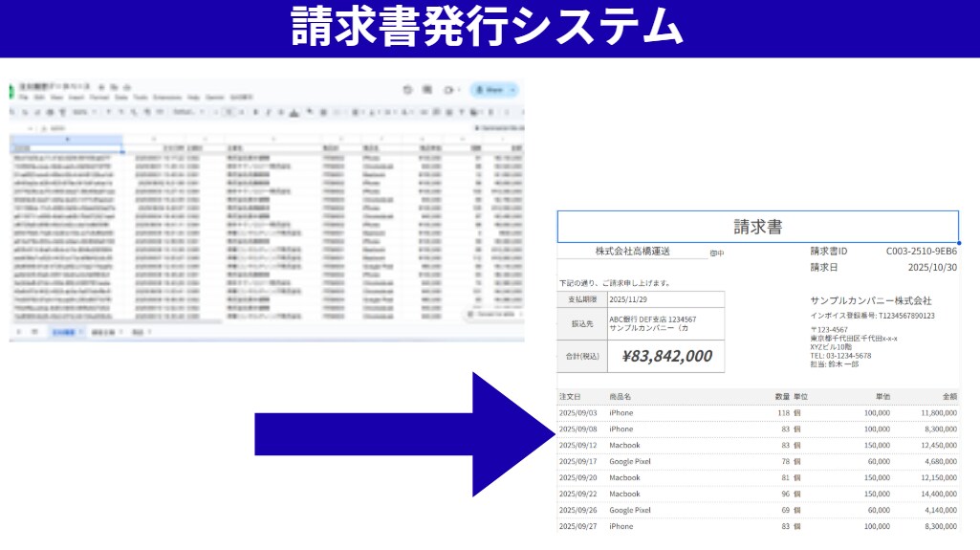
Task: Click the 2025/09/12 Macbook row date
Action: pyautogui.click(x=577, y=446)
